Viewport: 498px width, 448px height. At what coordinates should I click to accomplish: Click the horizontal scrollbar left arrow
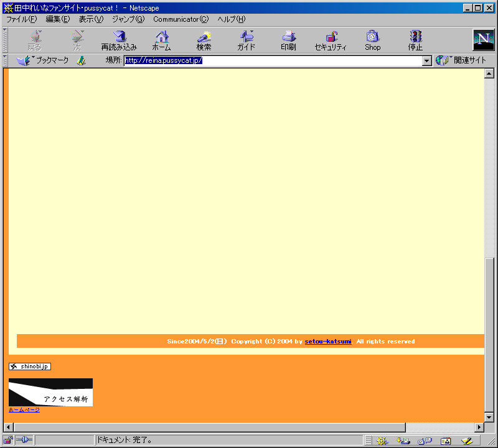9,427
